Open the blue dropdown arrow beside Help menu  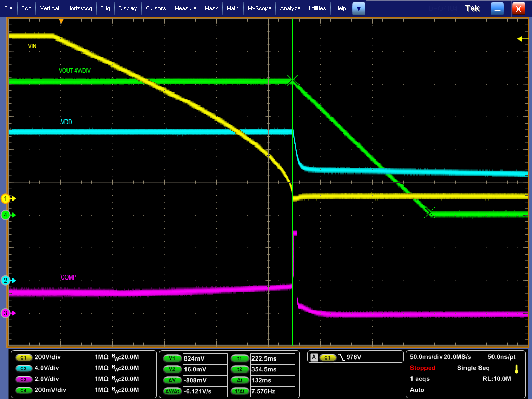coord(358,8)
